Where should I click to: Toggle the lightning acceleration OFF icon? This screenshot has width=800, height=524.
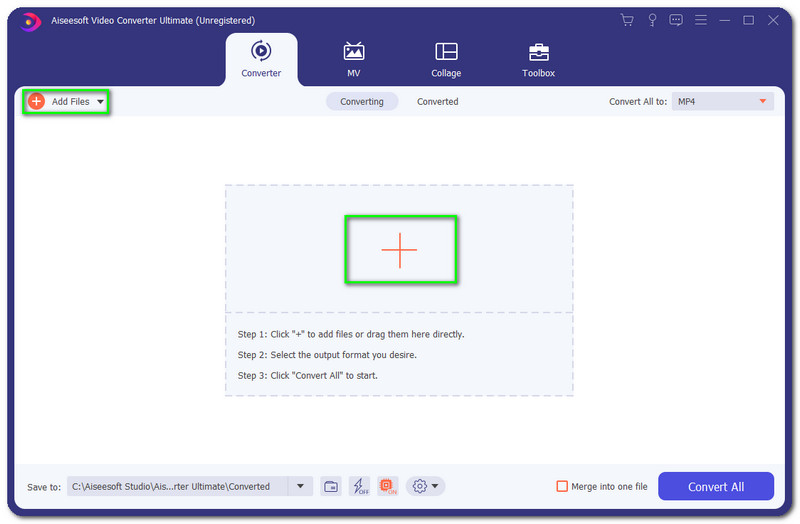pyautogui.click(x=360, y=487)
